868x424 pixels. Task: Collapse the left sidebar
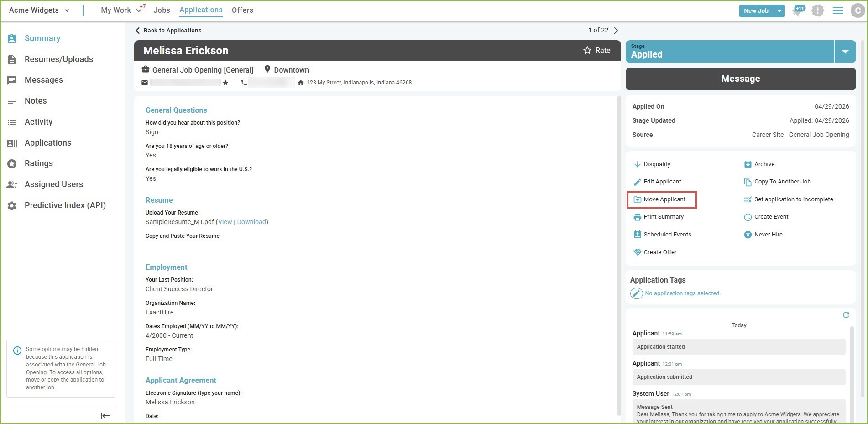(x=105, y=415)
